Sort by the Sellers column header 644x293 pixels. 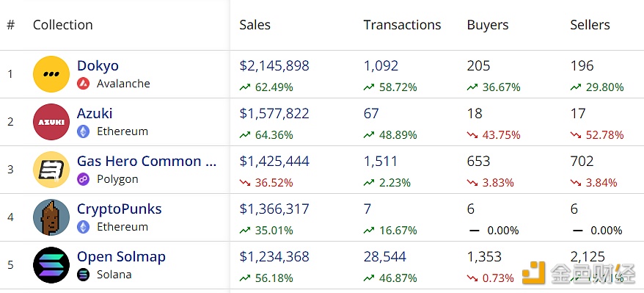coord(590,25)
